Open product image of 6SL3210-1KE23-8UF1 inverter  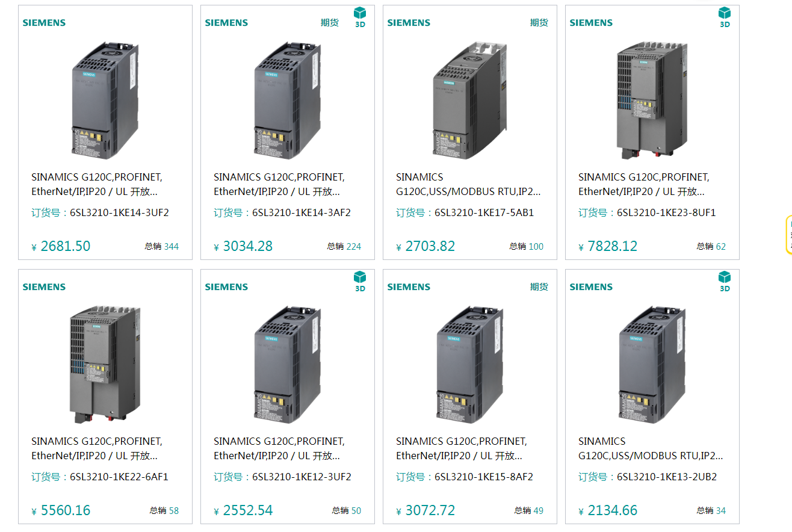[x=652, y=101]
